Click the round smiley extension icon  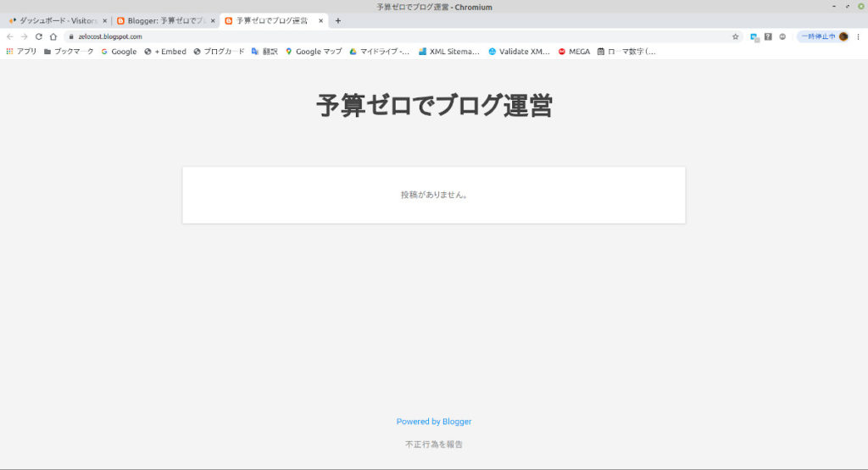[x=782, y=36]
